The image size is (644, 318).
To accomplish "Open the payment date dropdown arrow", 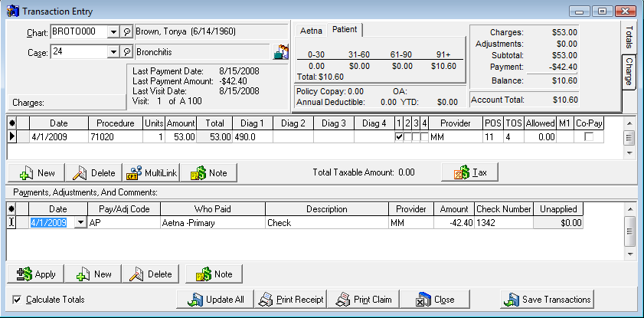I will pyautogui.click(x=81, y=223).
